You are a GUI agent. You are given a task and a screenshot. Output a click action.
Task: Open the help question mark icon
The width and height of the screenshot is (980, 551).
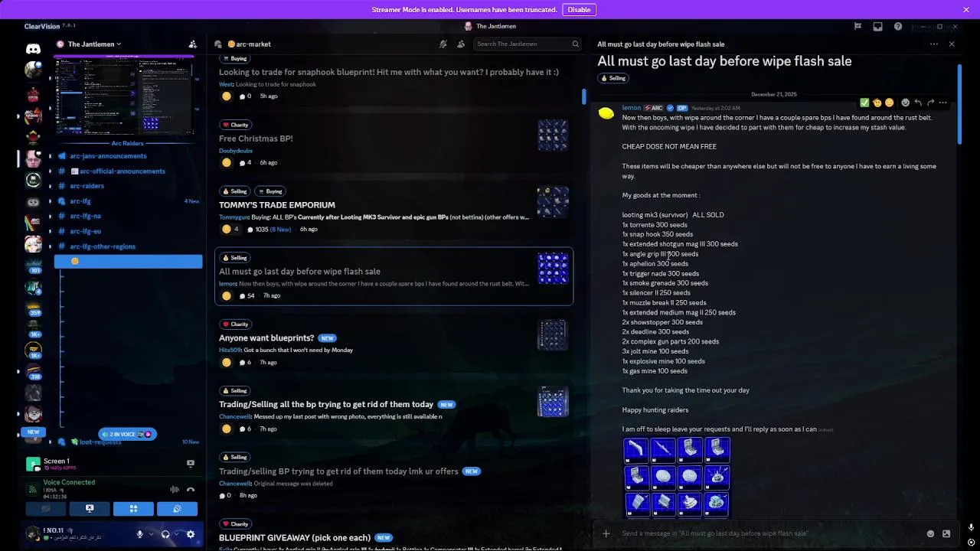click(x=898, y=27)
